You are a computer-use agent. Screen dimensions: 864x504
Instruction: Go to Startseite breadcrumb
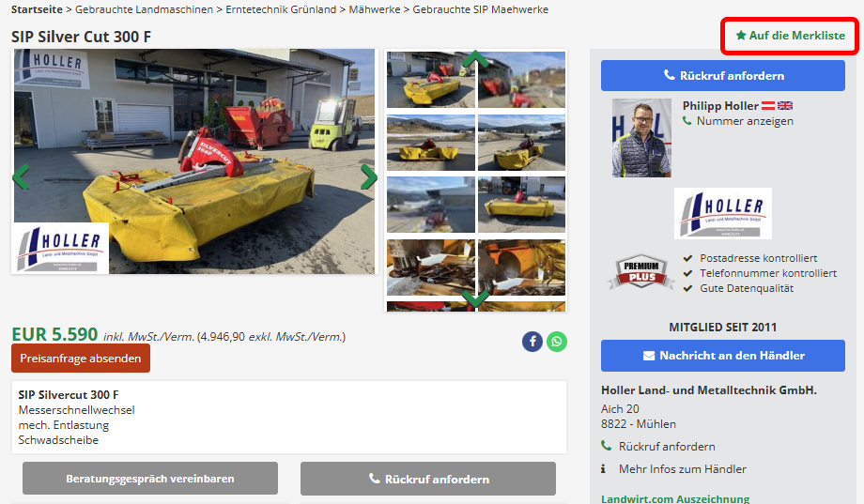(37, 9)
